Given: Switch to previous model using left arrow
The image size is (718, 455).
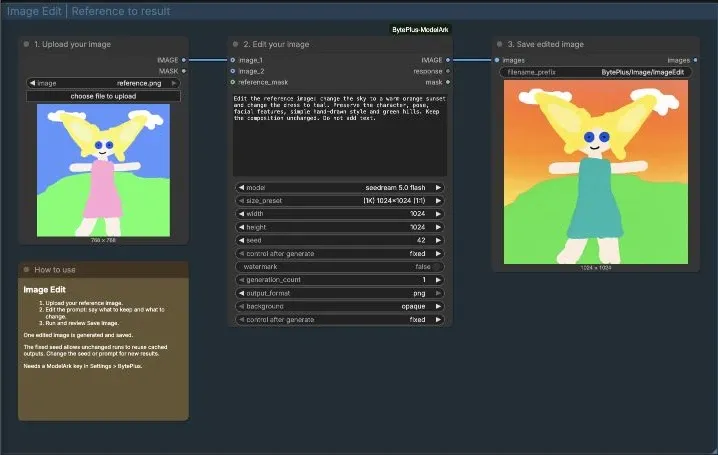Looking at the screenshot, I should 241,188.
